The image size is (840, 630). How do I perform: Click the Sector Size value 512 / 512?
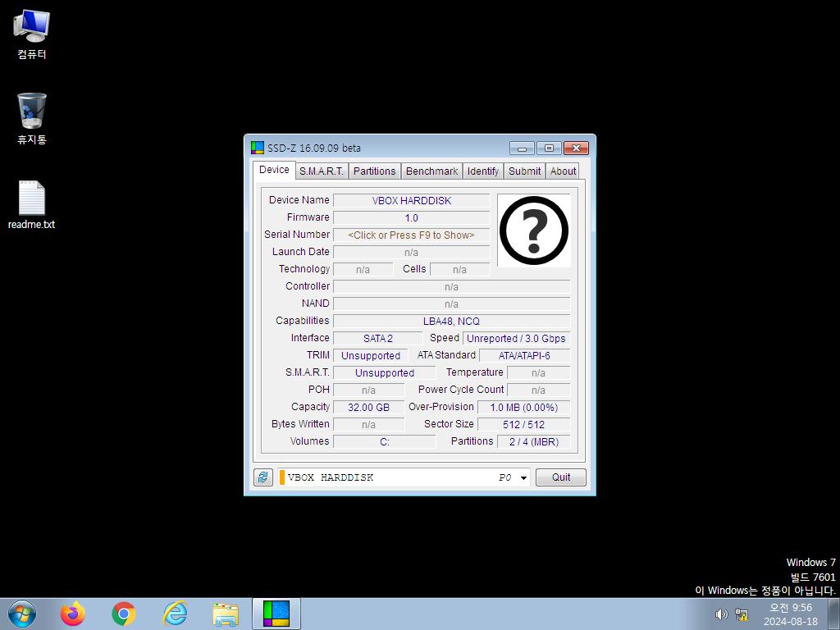pos(524,424)
